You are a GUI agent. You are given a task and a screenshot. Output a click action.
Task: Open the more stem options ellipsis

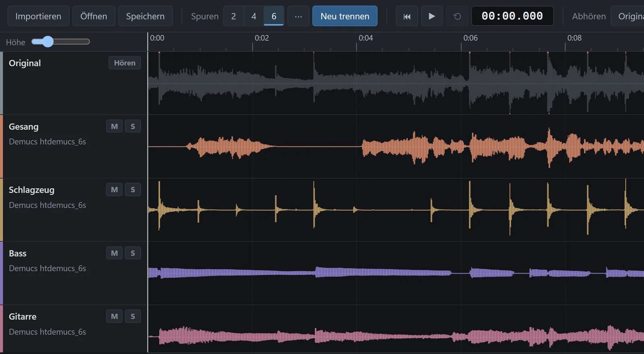298,16
